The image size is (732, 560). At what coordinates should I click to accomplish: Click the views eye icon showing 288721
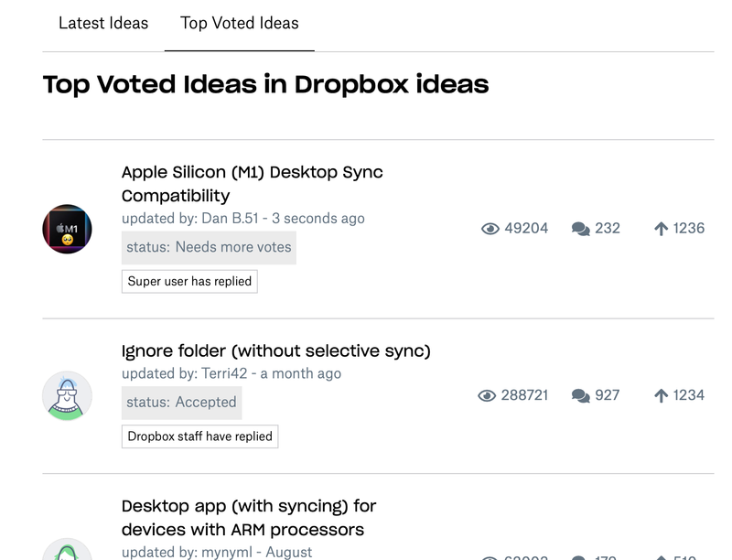487,395
